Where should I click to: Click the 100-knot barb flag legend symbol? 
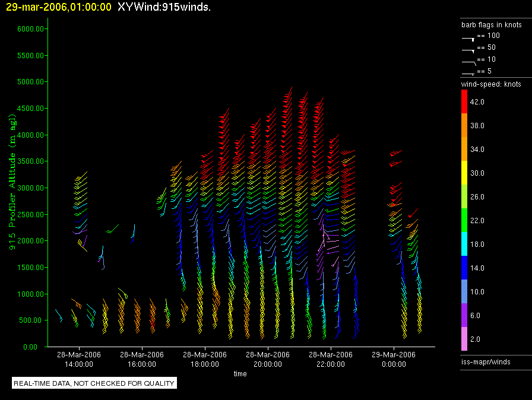point(468,37)
